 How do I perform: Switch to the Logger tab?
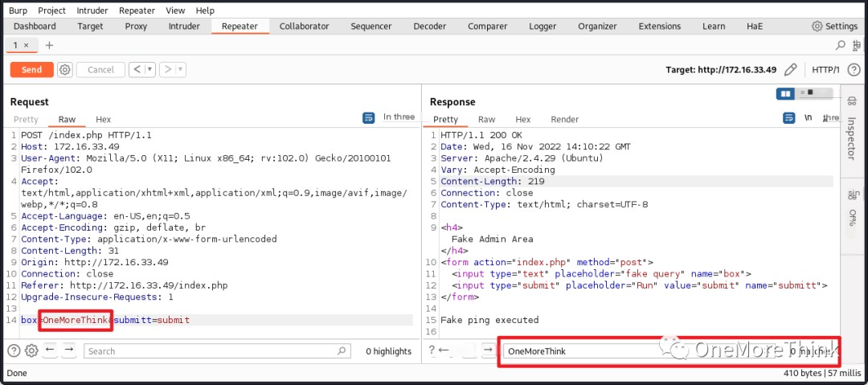tap(542, 26)
